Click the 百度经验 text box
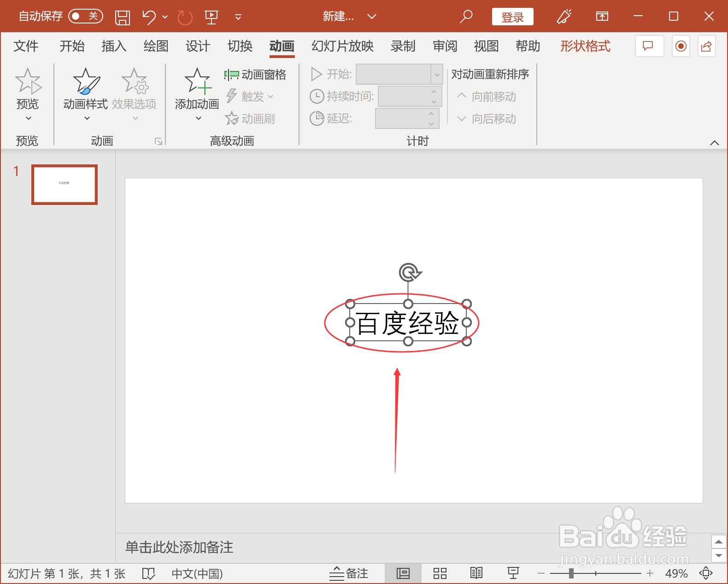This screenshot has height=584, width=728. click(408, 323)
